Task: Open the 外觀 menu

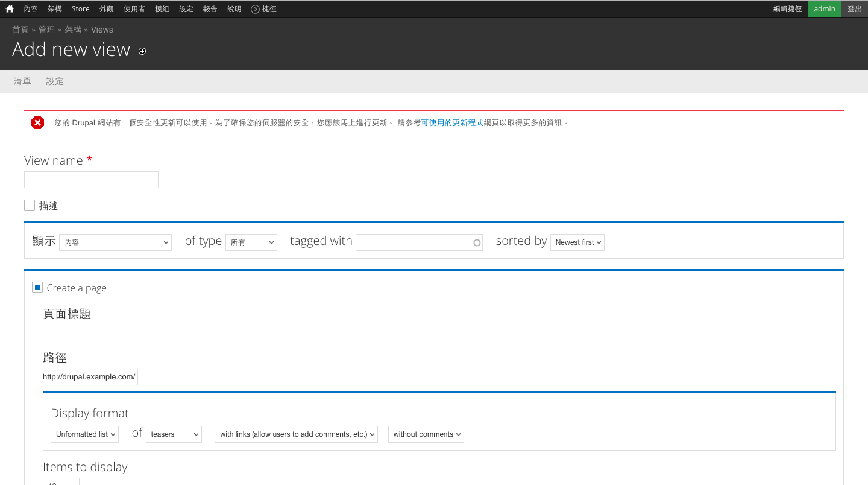Action: click(107, 9)
